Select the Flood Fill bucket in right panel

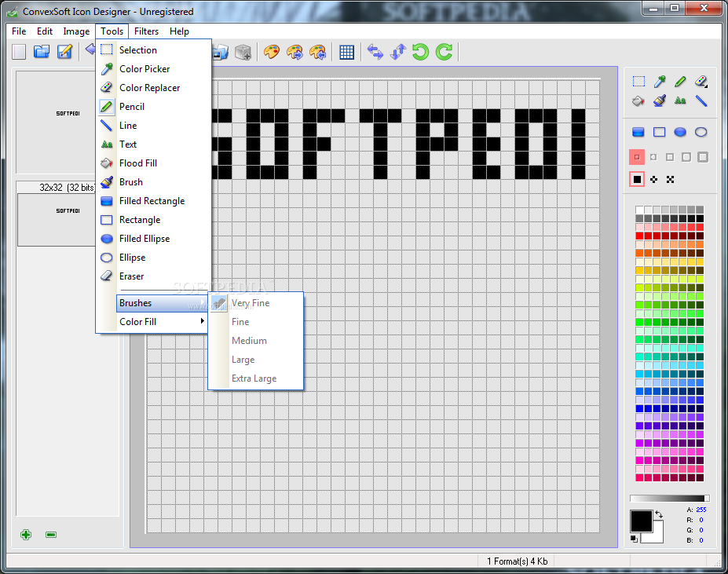coord(638,101)
